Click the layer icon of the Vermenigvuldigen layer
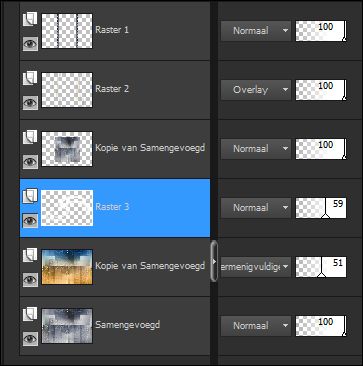 click(30, 255)
